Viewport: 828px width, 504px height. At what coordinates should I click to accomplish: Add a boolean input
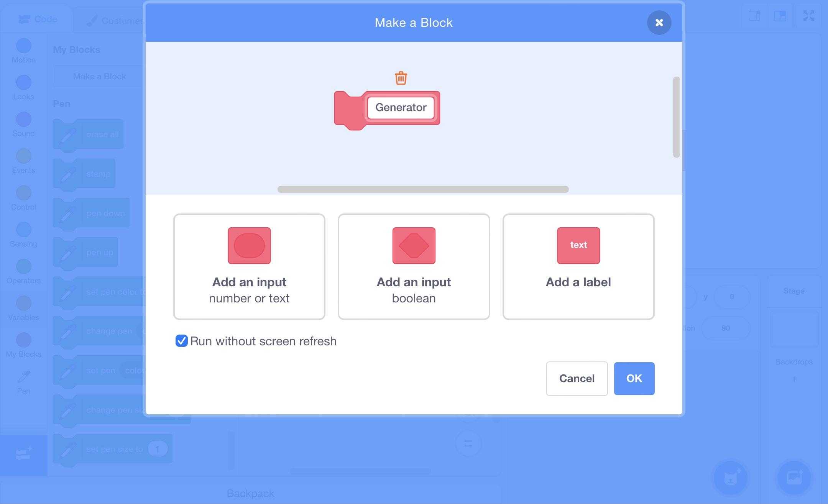click(414, 266)
